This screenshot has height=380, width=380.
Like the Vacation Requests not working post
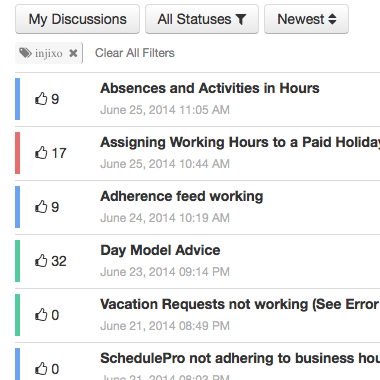pyautogui.click(x=41, y=315)
